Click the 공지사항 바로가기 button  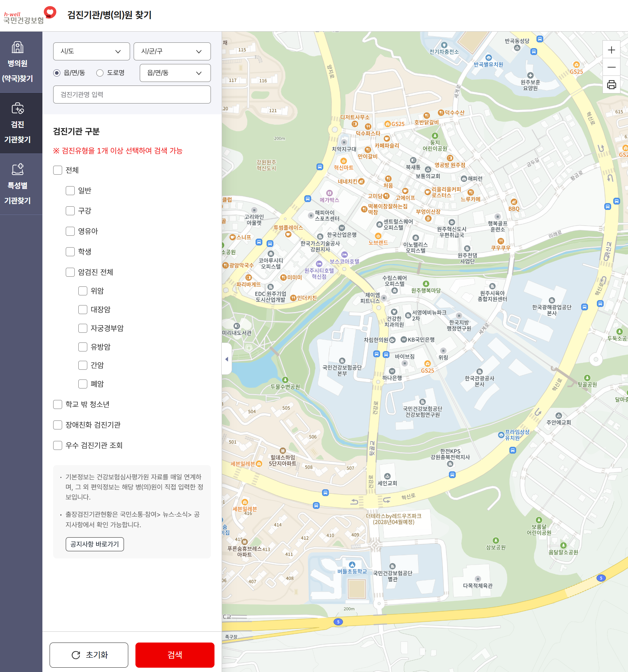(95, 544)
